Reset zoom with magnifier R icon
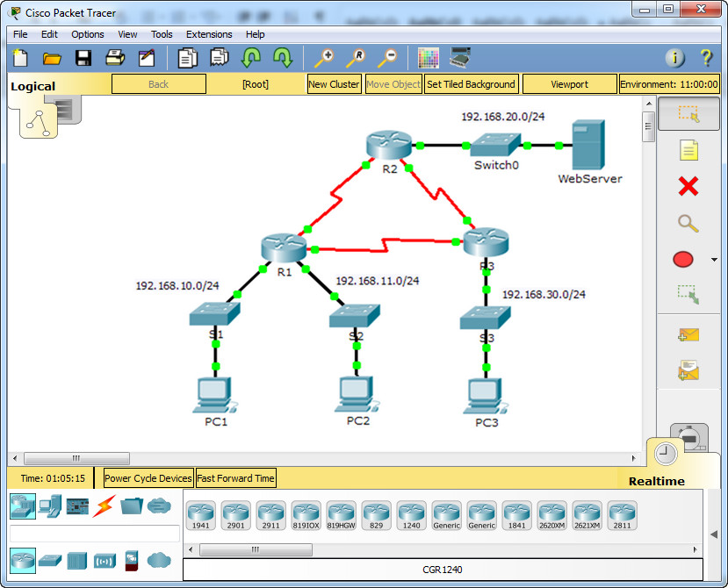The width and height of the screenshot is (728, 588). tap(355, 58)
